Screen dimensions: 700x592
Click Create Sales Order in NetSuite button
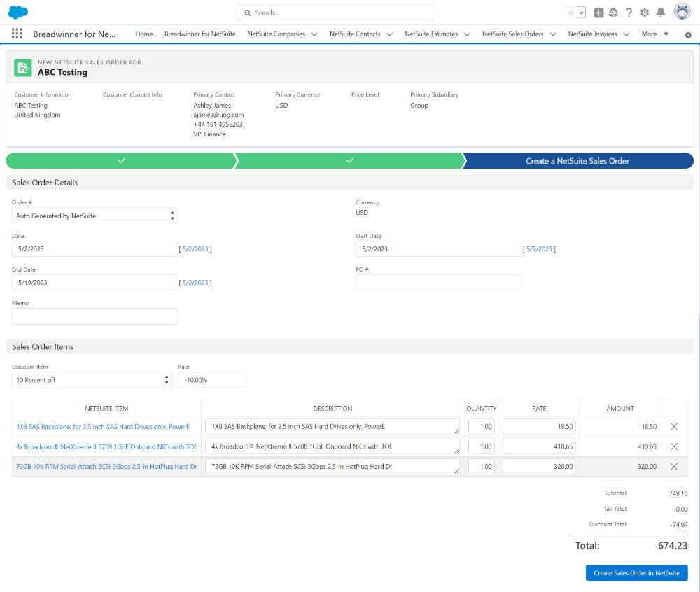tap(636, 572)
